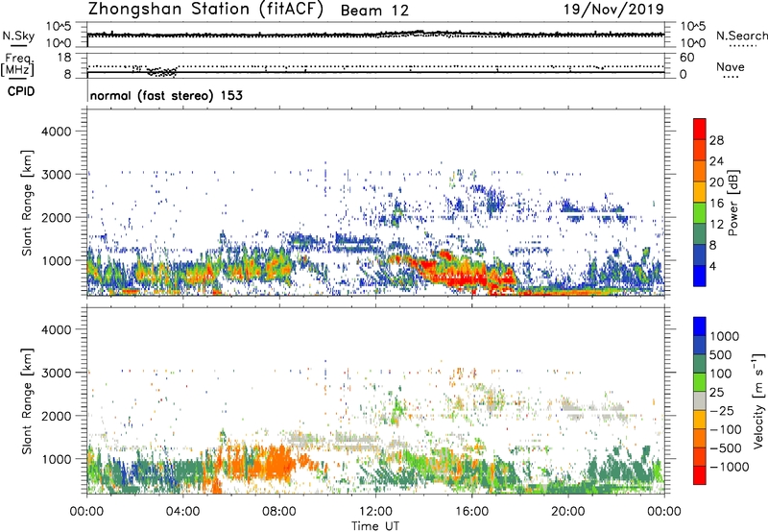Click the "100" velocity colorbar label
The height and width of the screenshot is (532, 768).
point(721,374)
